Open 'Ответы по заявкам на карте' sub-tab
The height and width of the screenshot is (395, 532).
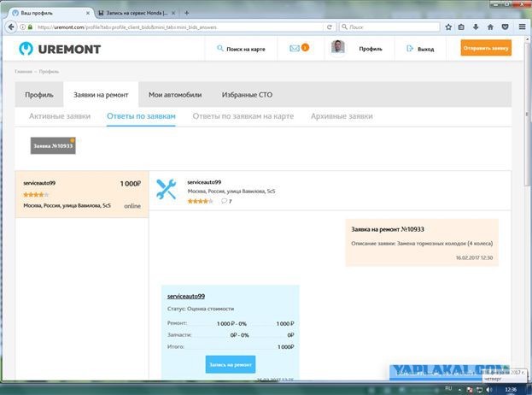243,116
